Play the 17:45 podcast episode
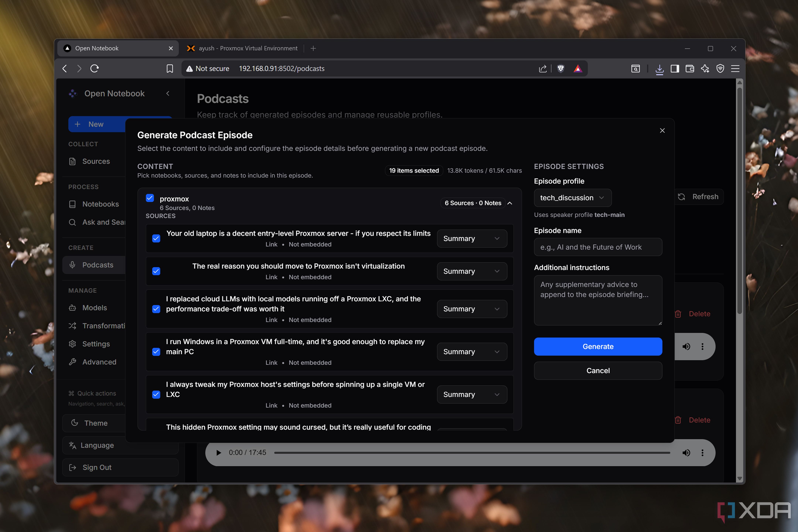The image size is (798, 532). click(219, 453)
